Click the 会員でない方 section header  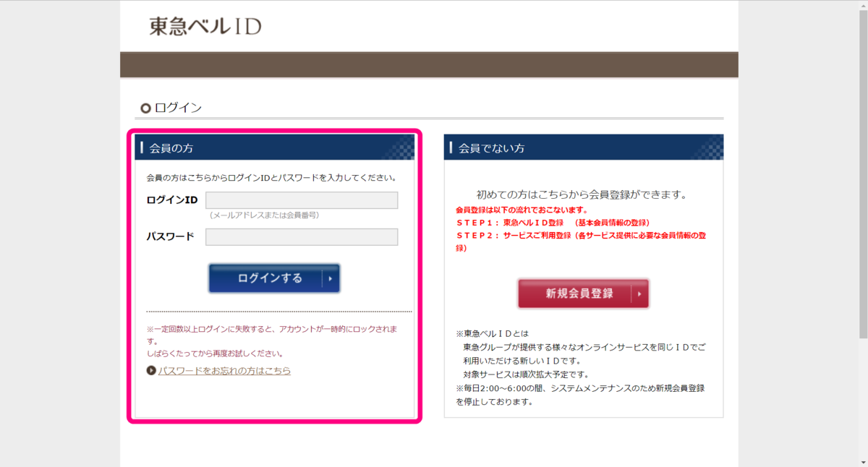pyautogui.click(x=584, y=147)
